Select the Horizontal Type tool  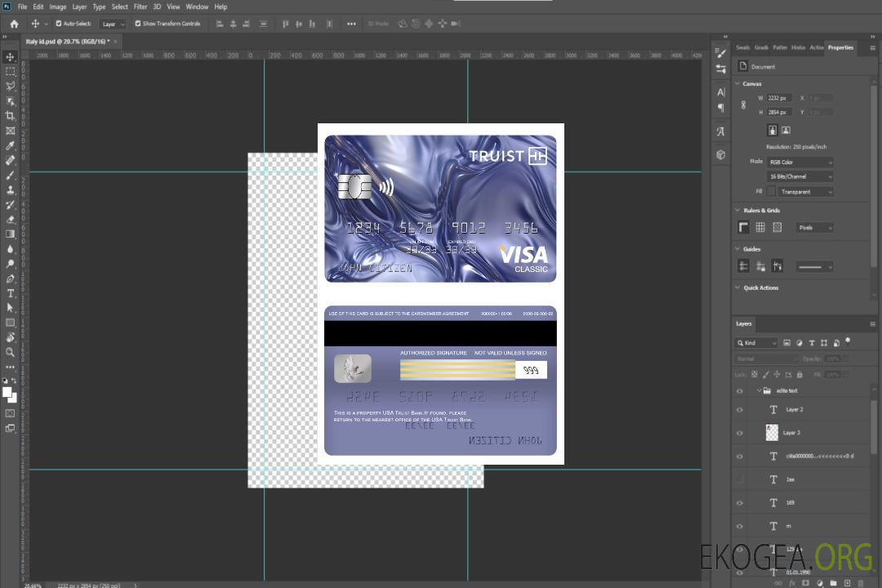(10, 293)
